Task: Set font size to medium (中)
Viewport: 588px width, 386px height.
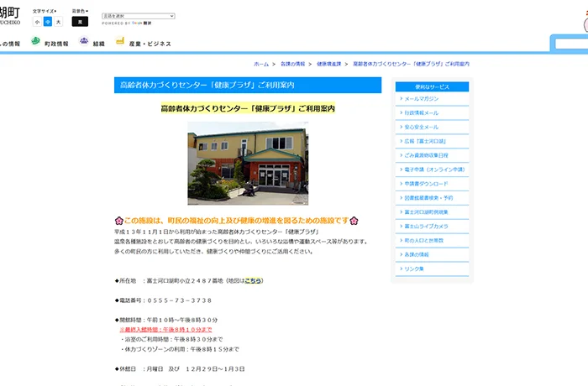Action: point(48,22)
